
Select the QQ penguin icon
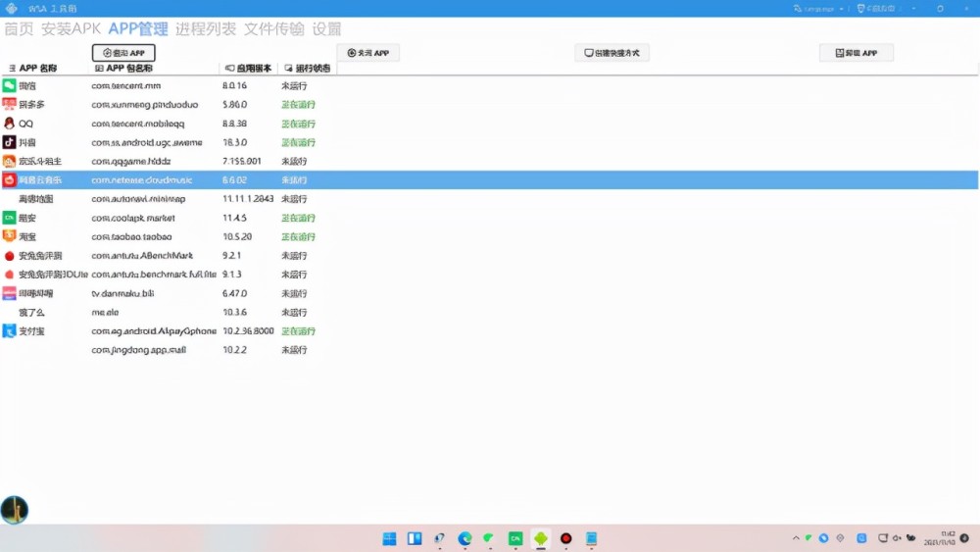coord(9,124)
